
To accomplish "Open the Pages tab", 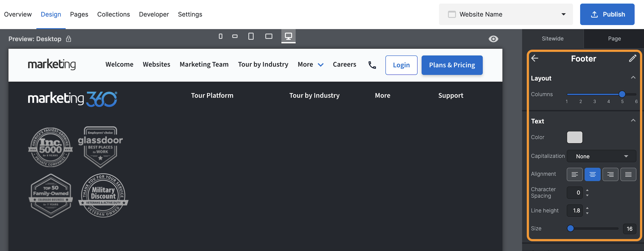I will click(79, 14).
